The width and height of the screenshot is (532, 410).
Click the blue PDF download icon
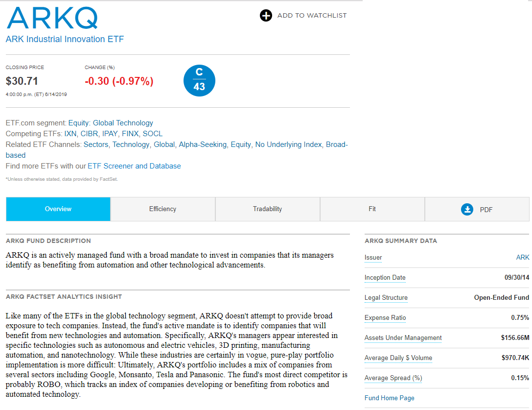click(467, 209)
